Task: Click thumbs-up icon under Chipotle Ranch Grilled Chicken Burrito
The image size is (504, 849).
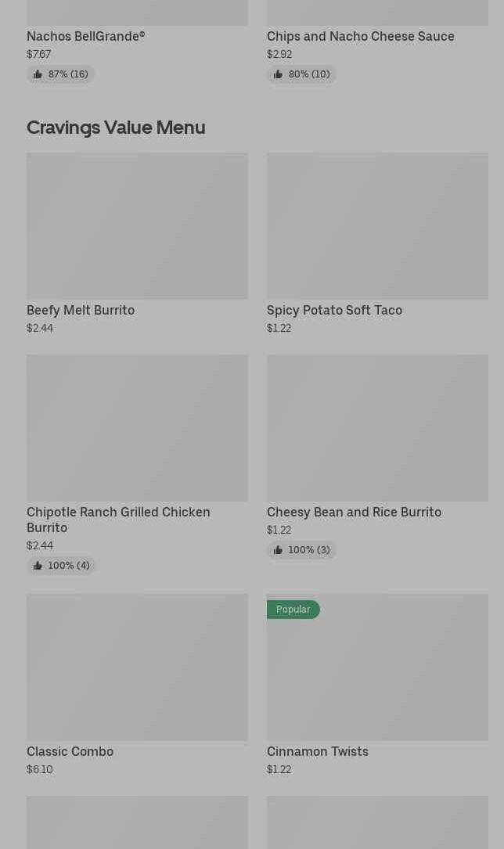Action: point(38,566)
